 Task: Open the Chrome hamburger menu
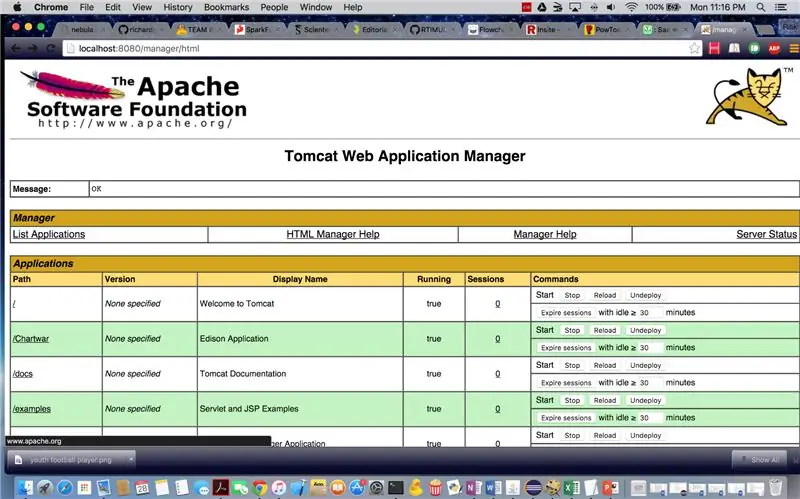[794, 48]
